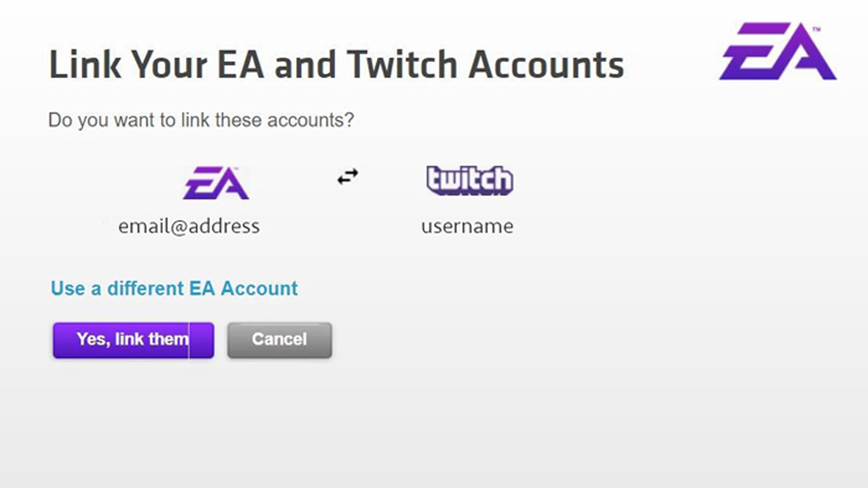Select the EA logo above email@address

217,183
